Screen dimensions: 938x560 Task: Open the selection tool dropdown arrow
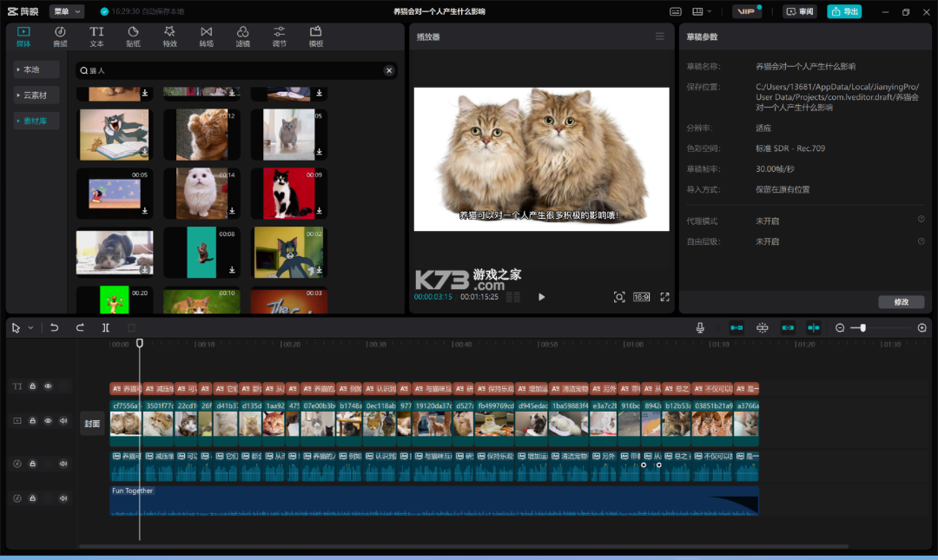[x=30, y=328]
